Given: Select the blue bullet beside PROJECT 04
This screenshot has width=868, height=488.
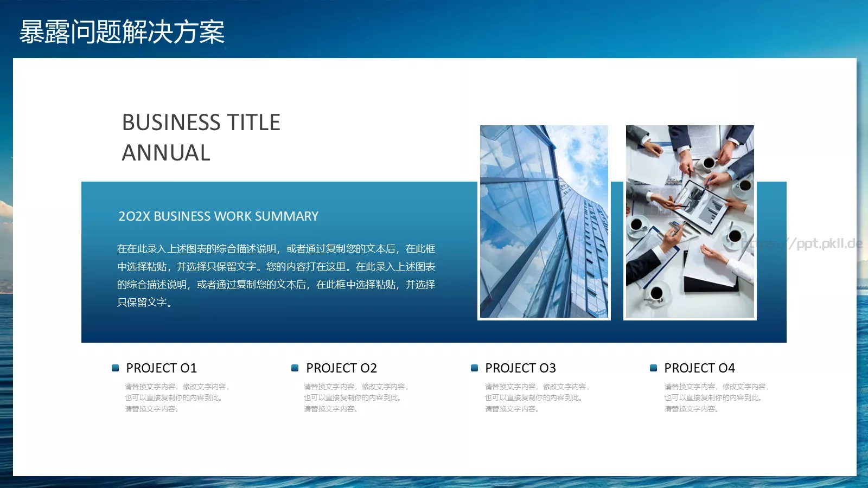Looking at the screenshot, I should 653,368.
